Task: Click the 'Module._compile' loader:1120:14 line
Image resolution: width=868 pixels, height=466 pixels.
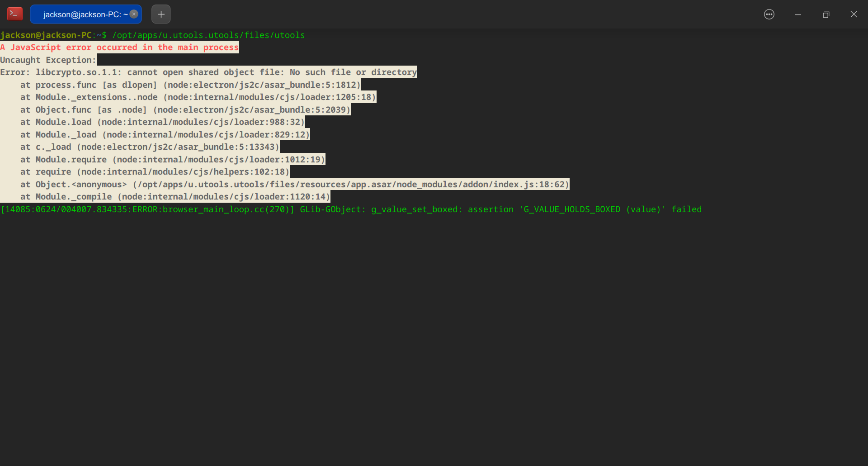Action: (x=175, y=197)
